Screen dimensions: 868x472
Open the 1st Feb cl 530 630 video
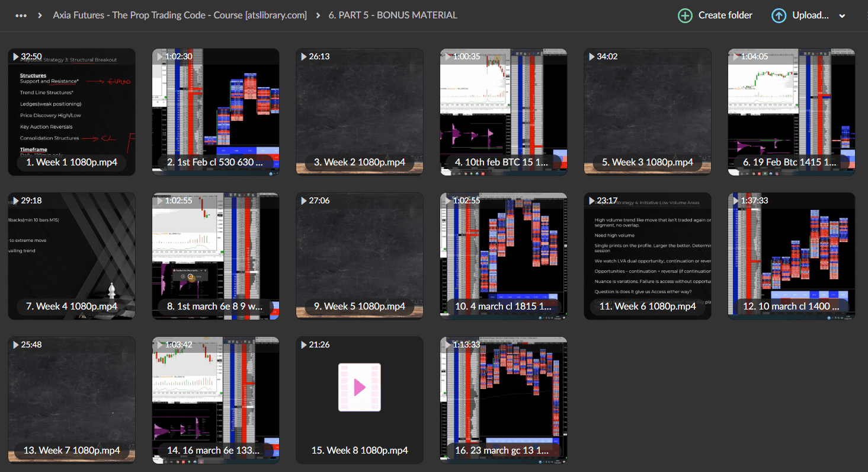(x=216, y=111)
